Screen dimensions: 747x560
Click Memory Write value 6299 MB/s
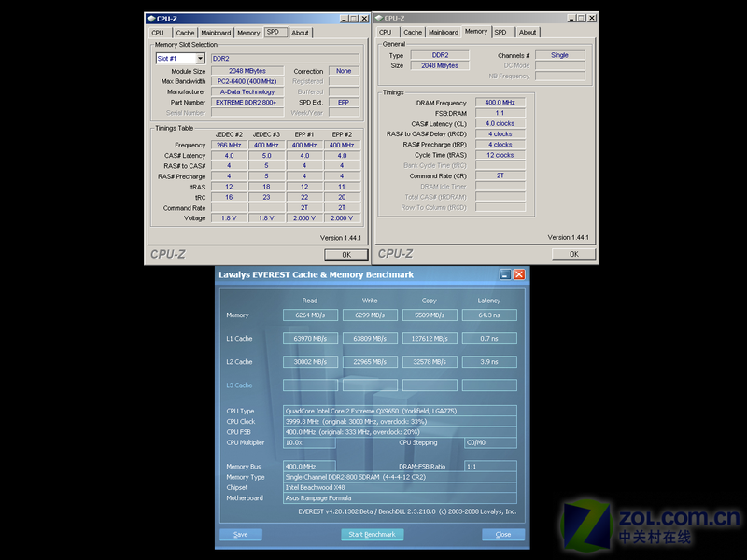[370, 315]
